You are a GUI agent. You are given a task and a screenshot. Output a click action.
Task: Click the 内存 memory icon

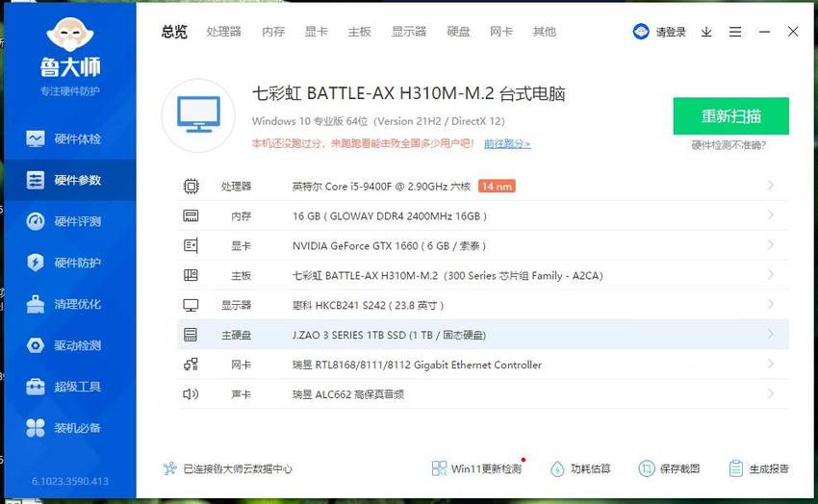point(191,215)
